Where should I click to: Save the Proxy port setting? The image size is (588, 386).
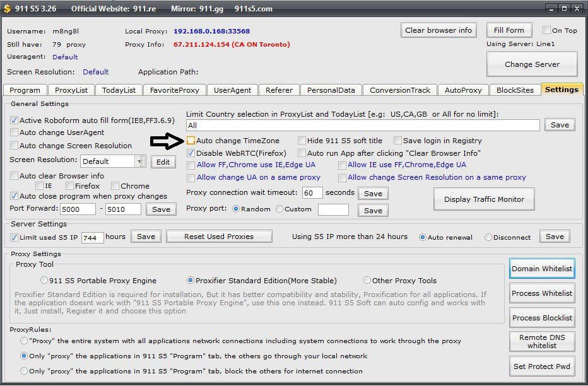373,210
